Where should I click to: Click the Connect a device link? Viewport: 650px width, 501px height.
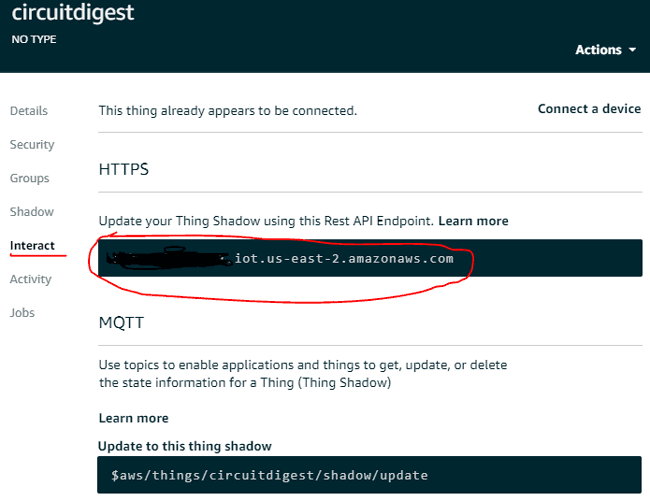point(589,109)
